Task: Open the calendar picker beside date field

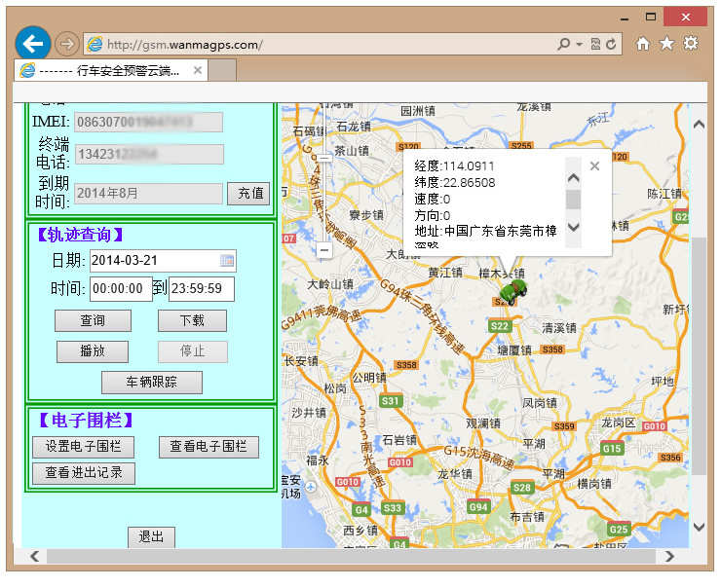Action: 227,261
